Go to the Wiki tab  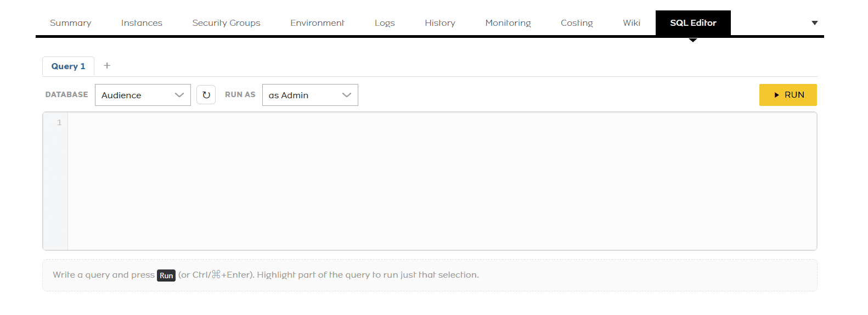tap(632, 23)
